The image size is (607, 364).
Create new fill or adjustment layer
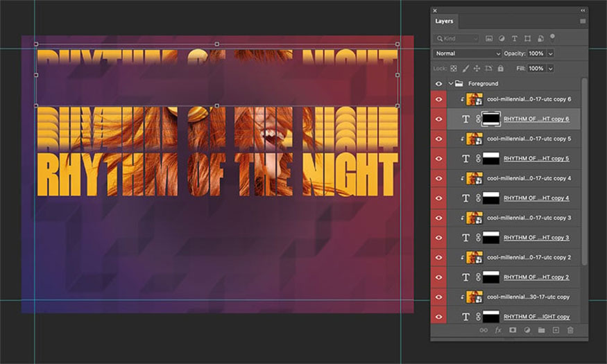[527, 330]
